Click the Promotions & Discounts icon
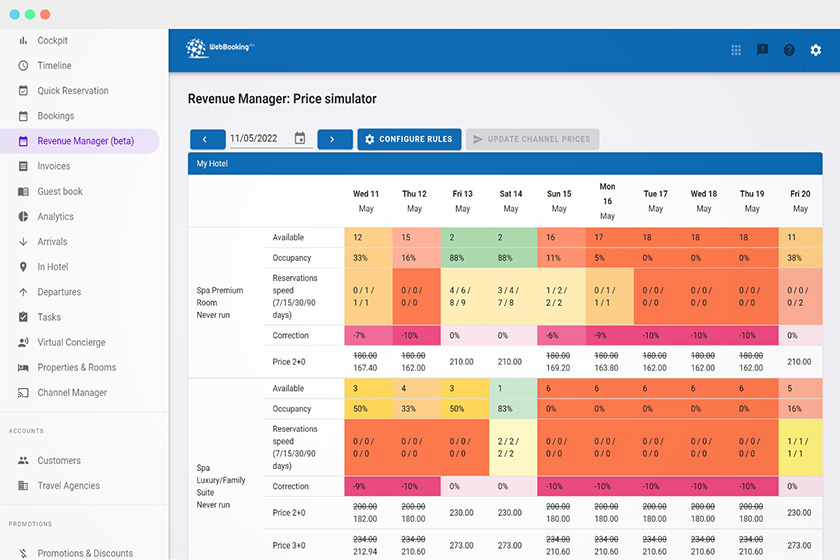840x560 pixels. (x=23, y=553)
